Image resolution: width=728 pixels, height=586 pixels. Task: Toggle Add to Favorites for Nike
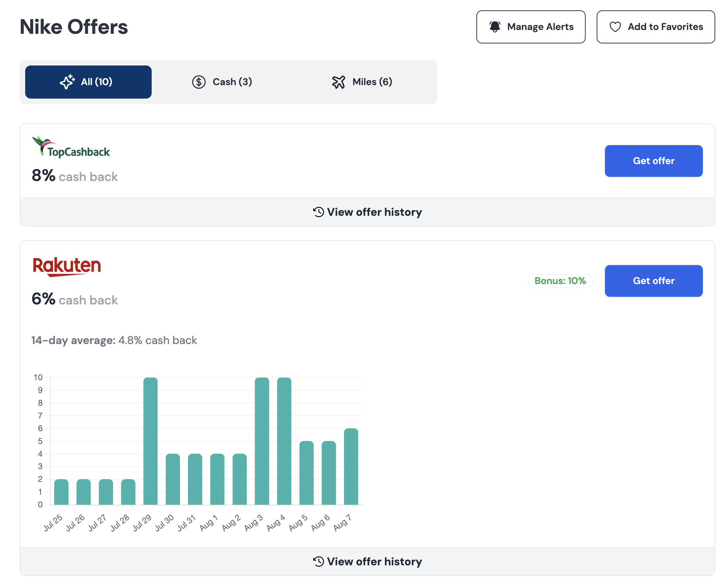click(655, 27)
